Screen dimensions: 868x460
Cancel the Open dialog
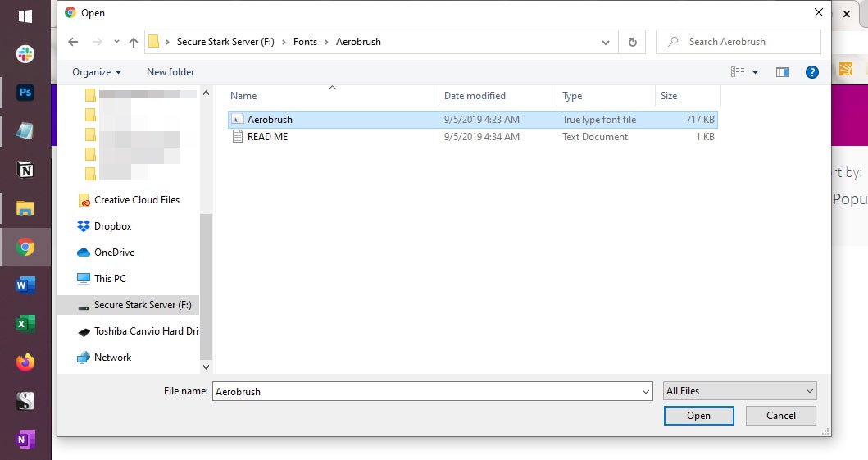780,416
